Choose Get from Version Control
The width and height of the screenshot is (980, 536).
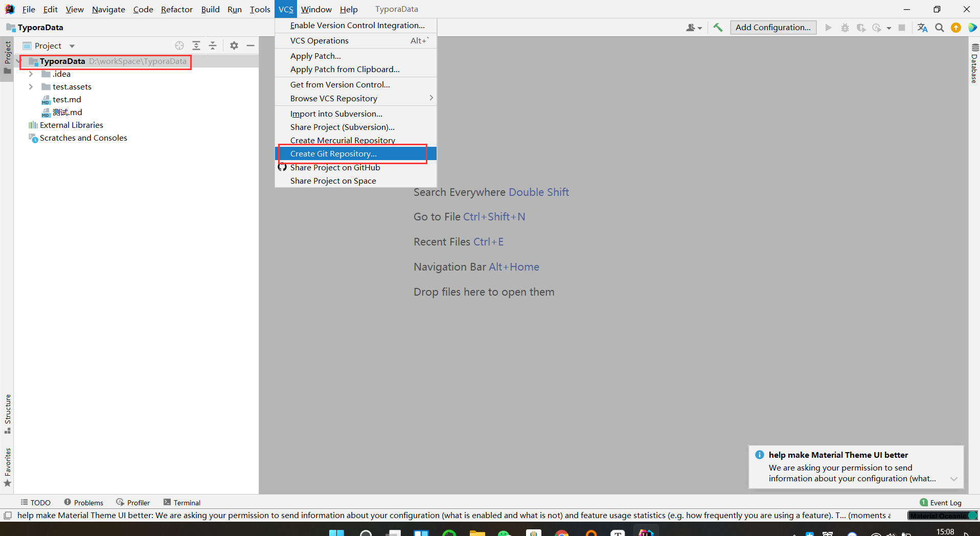pos(356,85)
